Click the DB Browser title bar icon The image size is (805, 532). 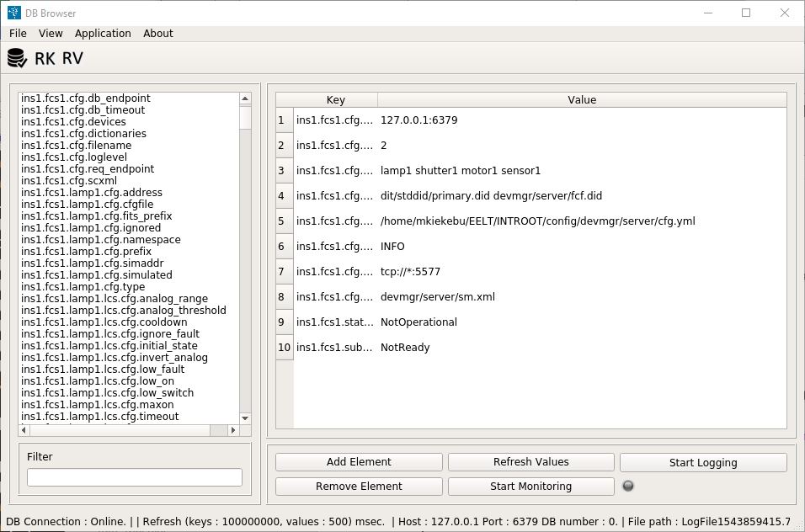[x=14, y=13]
